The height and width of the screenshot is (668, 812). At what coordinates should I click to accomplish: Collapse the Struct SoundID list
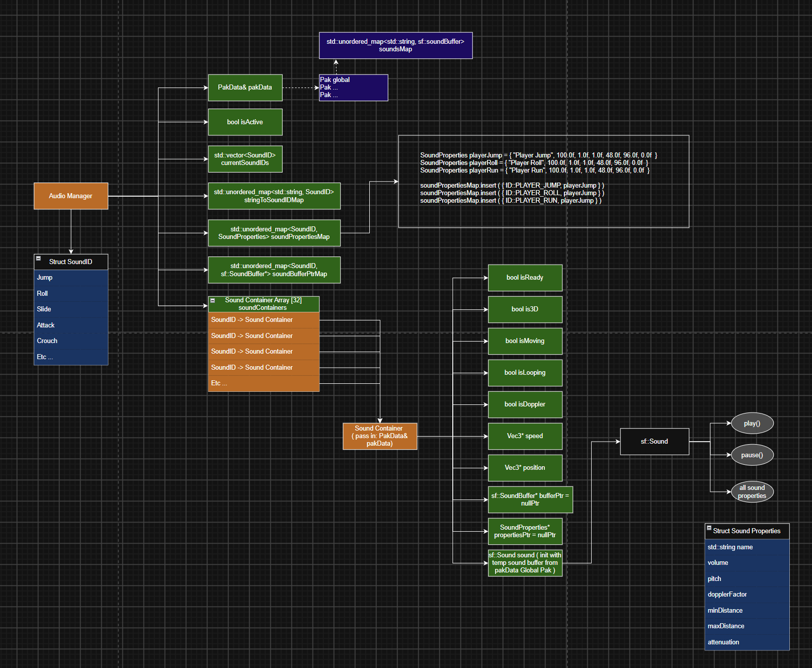click(x=38, y=258)
